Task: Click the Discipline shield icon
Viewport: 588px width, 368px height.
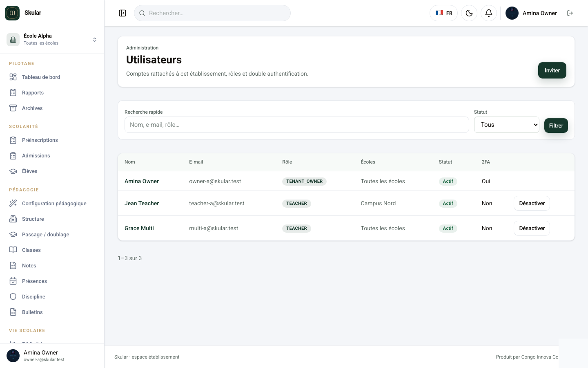Action: pyautogui.click(x=13, y=296)
